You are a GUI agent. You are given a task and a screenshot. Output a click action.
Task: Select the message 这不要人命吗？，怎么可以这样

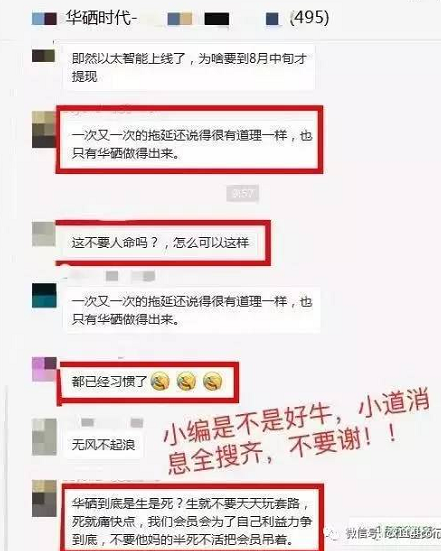point(160,243)
